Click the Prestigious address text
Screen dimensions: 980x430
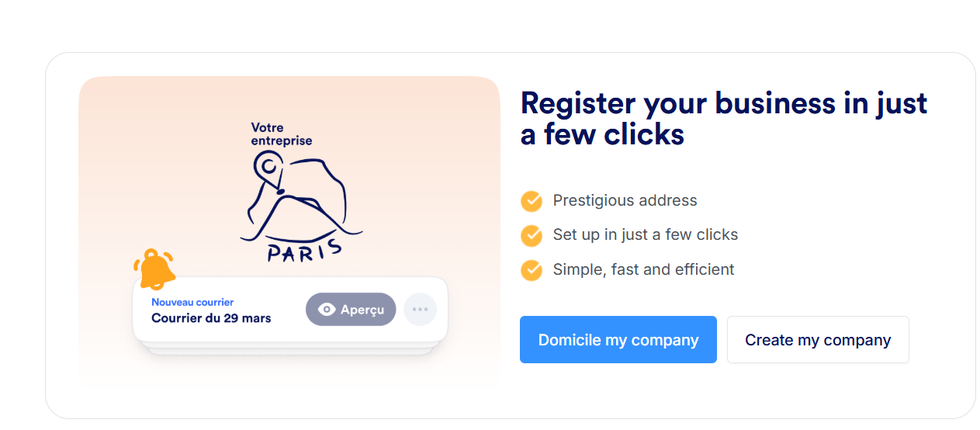625,201
